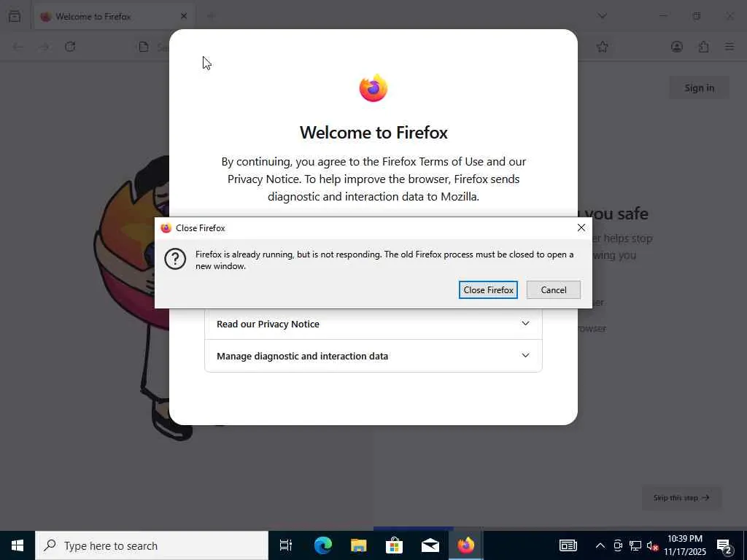The image size is (747, 560).
Task: Click the page icon in address bar
Action: (144, 47)
